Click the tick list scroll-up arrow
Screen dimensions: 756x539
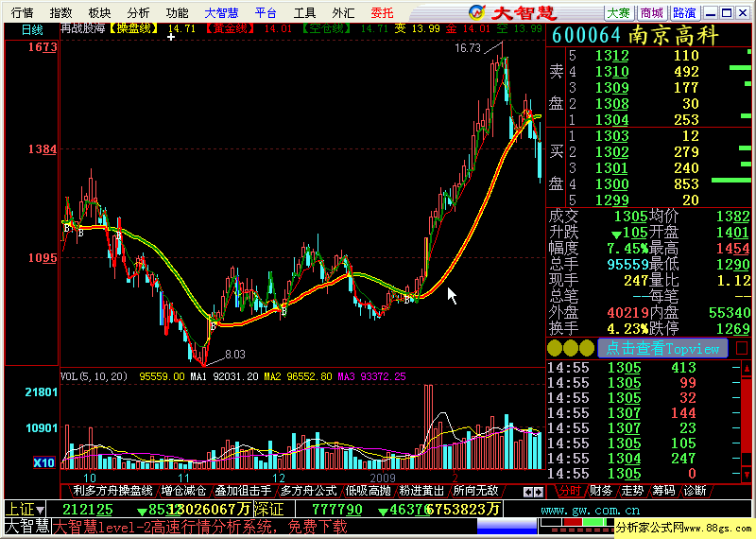click(747, 369)
